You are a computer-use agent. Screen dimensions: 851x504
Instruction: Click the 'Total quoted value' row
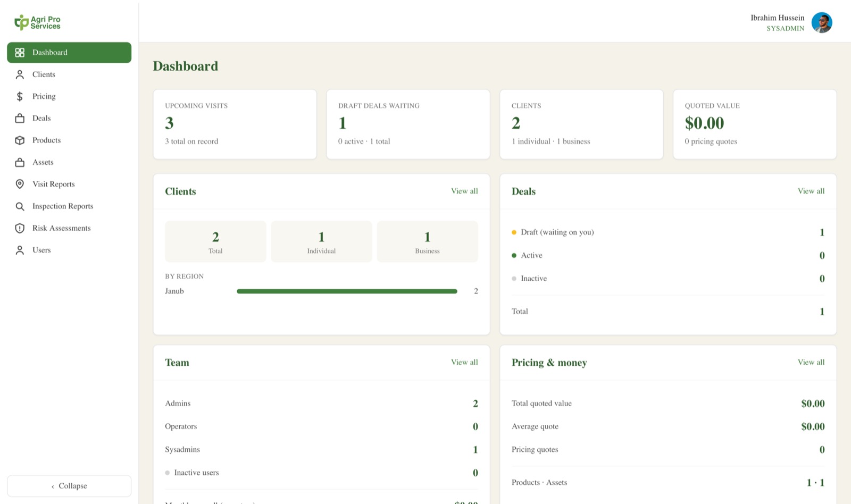pos(668,404)
